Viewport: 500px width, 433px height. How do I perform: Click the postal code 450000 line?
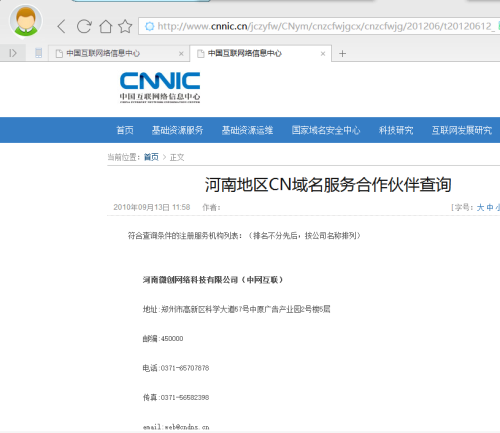tap(163, 339)
